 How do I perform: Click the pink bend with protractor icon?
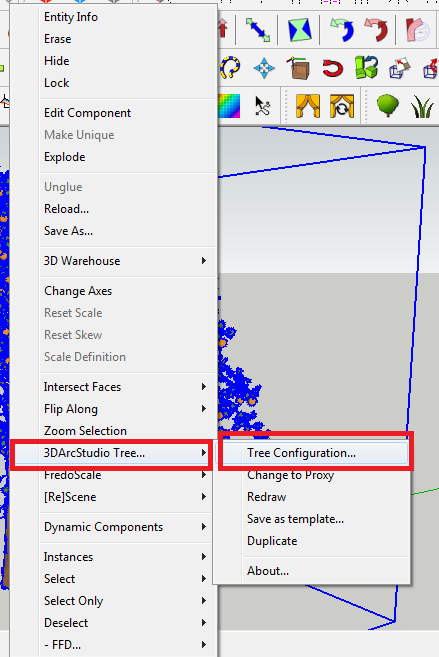pyautogui.click(x=418, y=30)
